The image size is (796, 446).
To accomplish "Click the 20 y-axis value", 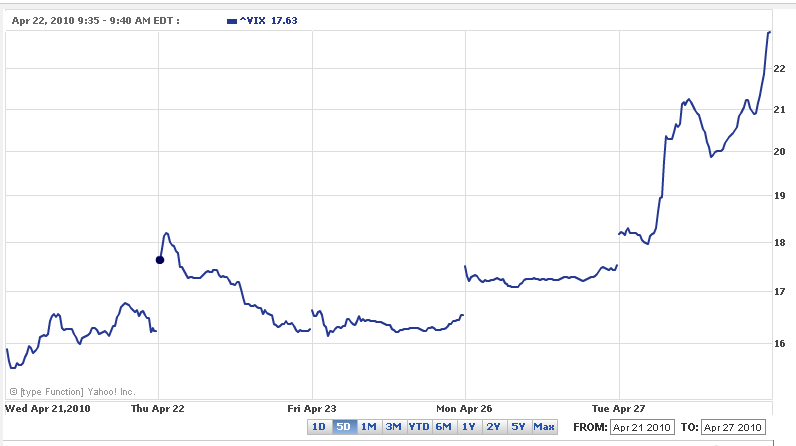I will coord(779,152).
